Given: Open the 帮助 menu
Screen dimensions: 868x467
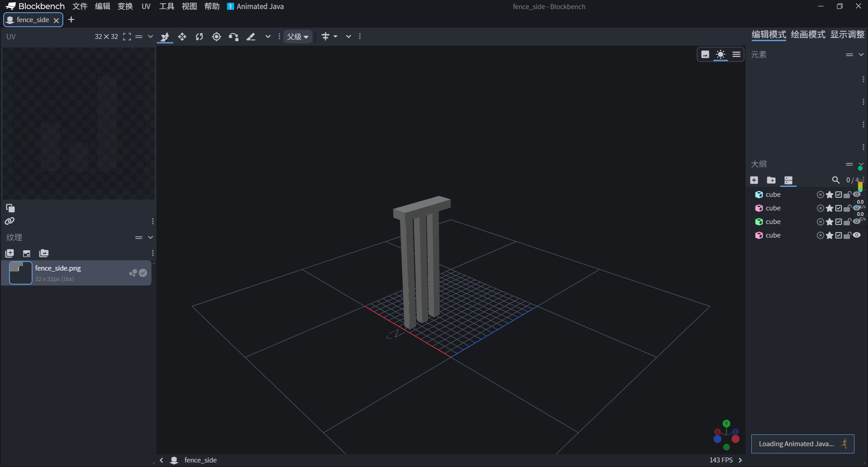Looking at the screenshot, I should coord(212,6).
